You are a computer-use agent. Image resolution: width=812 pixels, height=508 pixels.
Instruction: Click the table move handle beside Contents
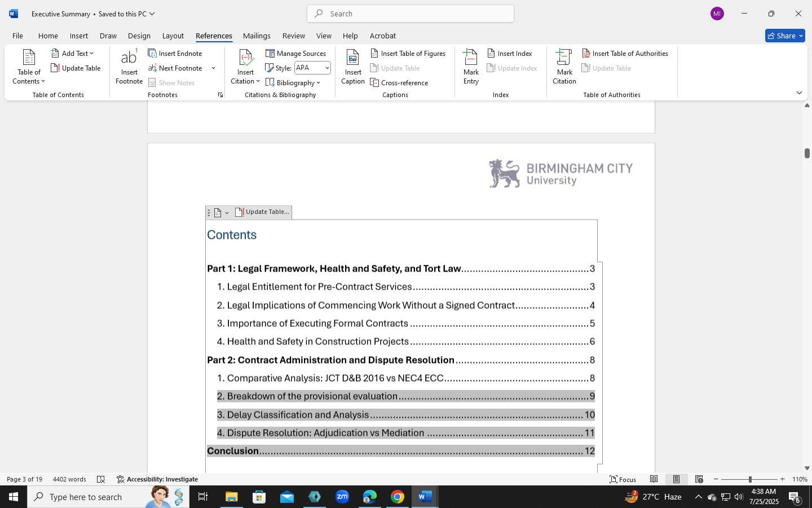[x=209, y=213]
